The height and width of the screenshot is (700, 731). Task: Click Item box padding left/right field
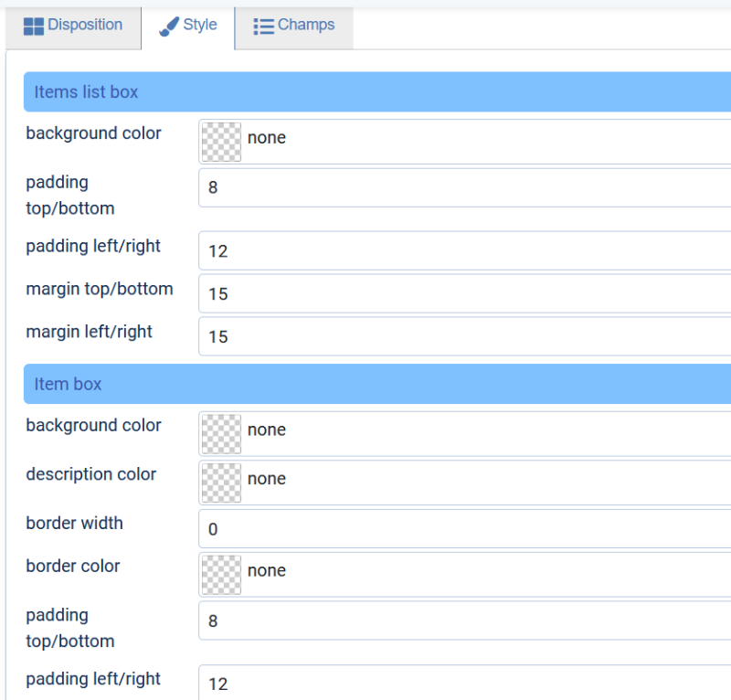tap(465, 683)
